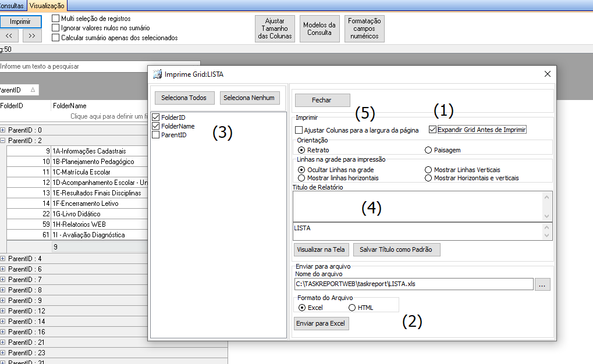Screen dimensions: 593x364
Task: Click Seleciona Todos button
Action: click(x=184, y=98)
